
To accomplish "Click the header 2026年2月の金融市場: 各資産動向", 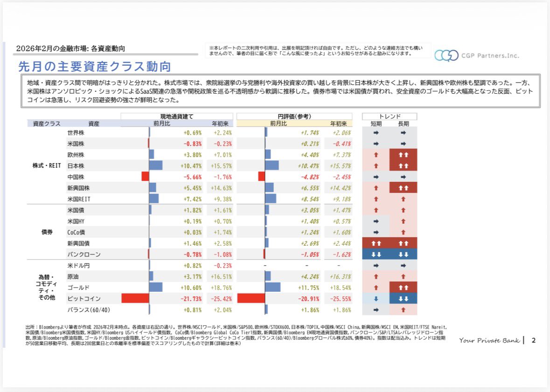I will pos(70,48).
